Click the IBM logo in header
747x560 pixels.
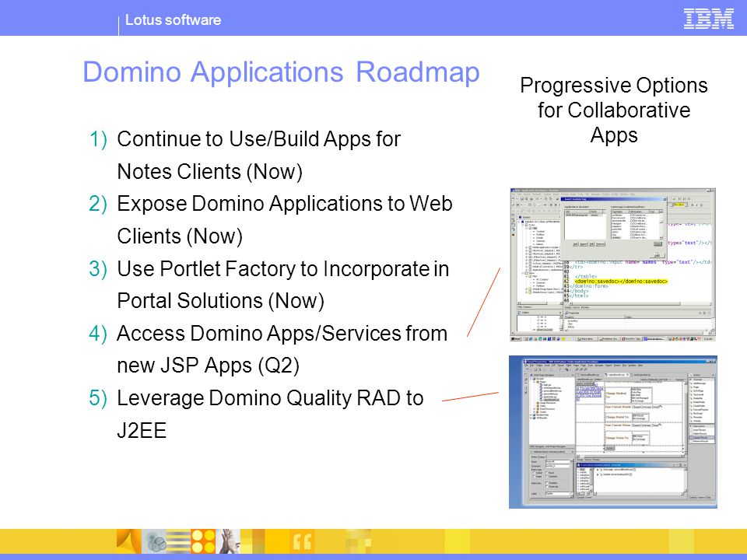tap(708, 19)
